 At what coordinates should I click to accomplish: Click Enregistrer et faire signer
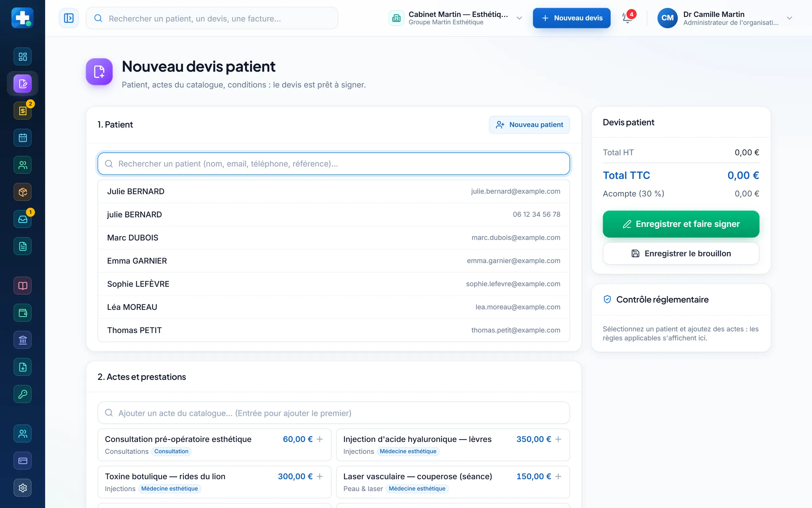pyautogui.click(x=681, y=224)
